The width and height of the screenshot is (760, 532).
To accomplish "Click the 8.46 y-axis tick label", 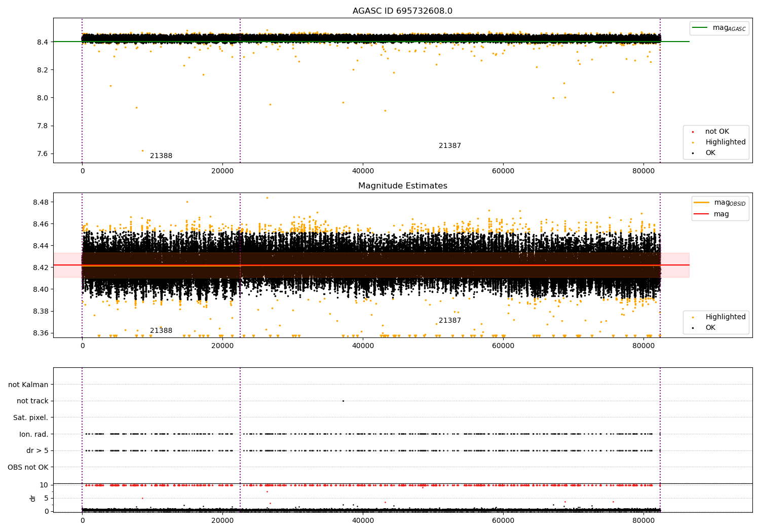I will pos(41,224).
